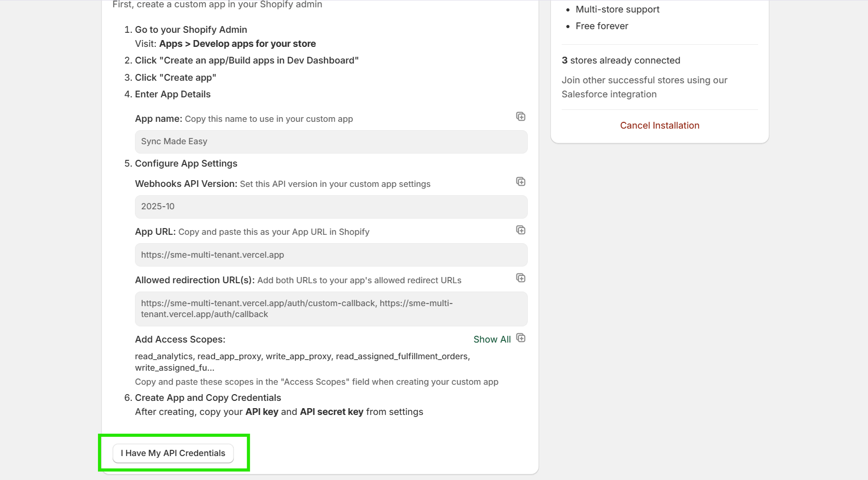Click the App URL copy icon
Image resolution: width=868 pixels, height=480 pixels.
[x=520, y=230]
